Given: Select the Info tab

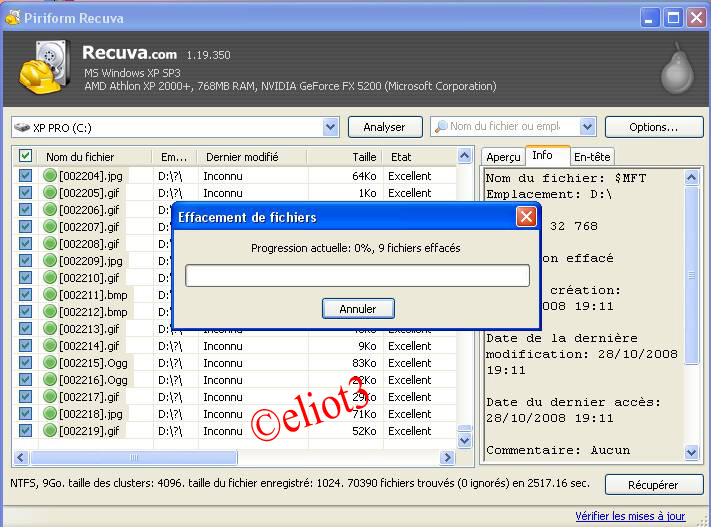Looking at the screenshot, I should point(547,156).
